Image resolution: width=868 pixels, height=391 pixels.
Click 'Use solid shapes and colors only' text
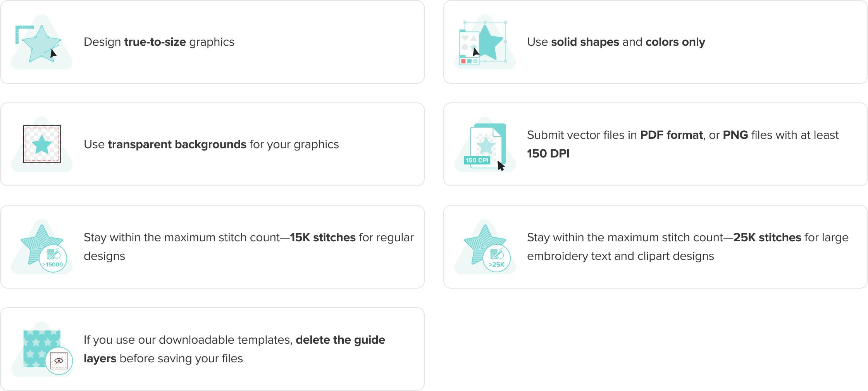(616, 42)
